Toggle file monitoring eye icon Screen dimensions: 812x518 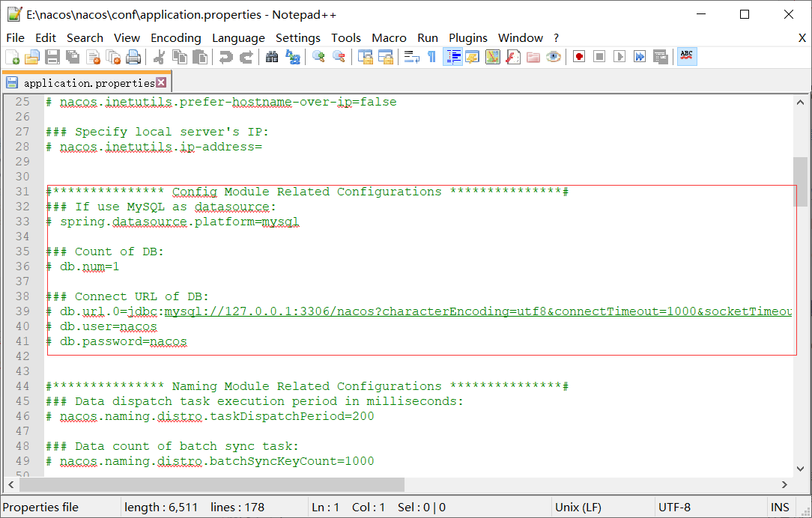point(554,57)
